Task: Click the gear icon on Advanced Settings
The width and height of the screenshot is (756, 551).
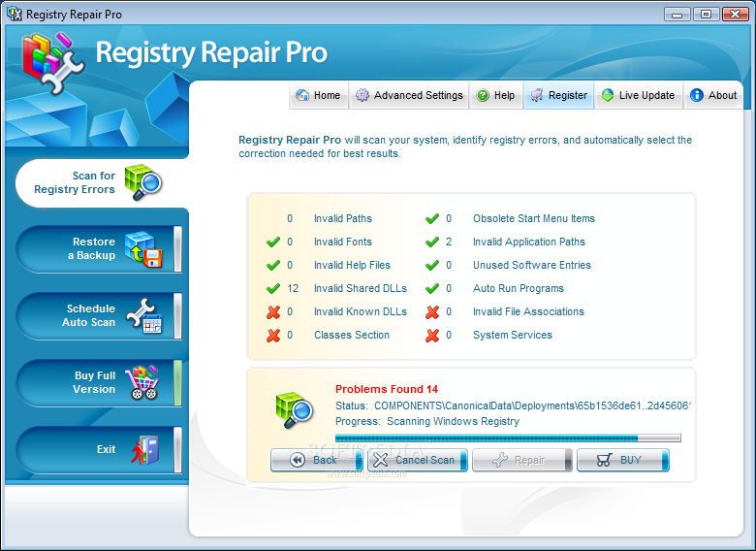Action: [362, 95]
